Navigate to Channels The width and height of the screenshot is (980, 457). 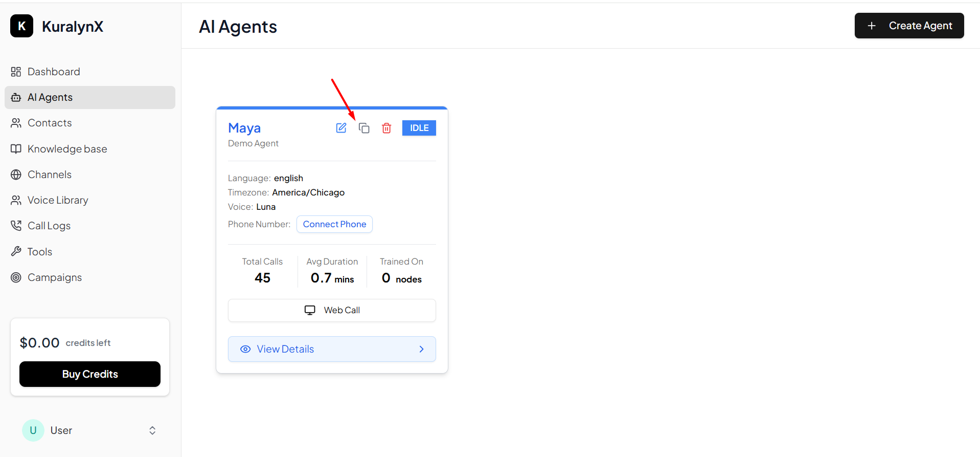[x=90, y=175]
